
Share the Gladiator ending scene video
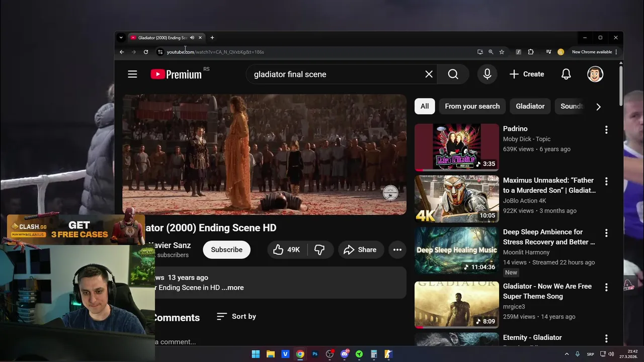[x=360, y=250]
